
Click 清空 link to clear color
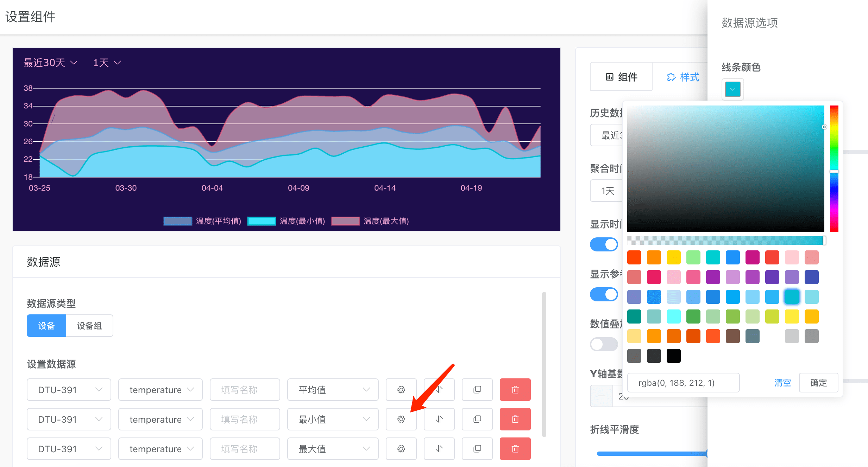(782, 383)
